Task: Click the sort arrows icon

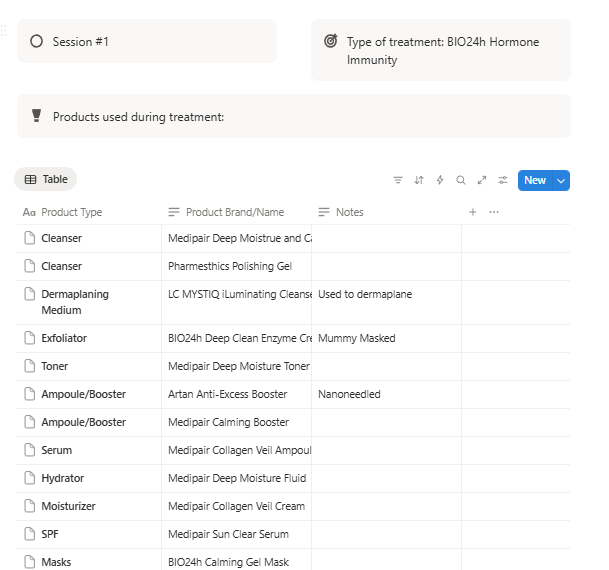Action: pyautogui.click(x=419, y=180)
